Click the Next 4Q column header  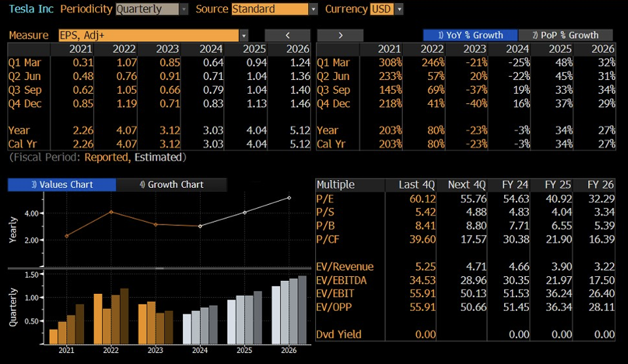[x=467, y=185]
